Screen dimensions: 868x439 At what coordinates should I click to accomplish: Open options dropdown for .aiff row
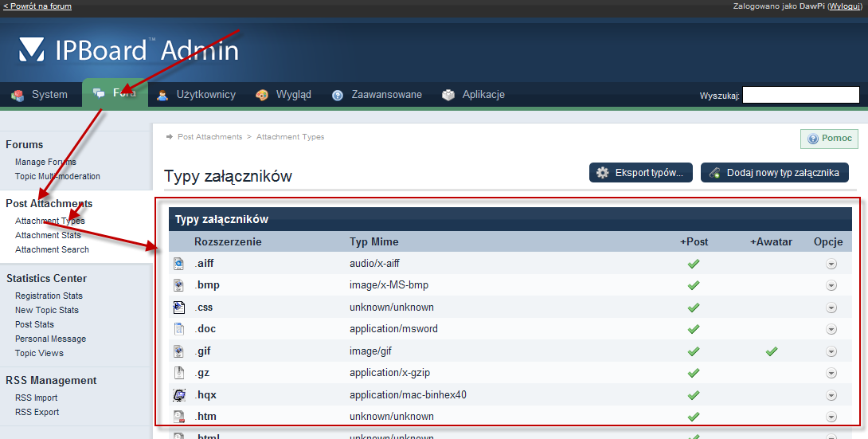click(x=831, y=264)
